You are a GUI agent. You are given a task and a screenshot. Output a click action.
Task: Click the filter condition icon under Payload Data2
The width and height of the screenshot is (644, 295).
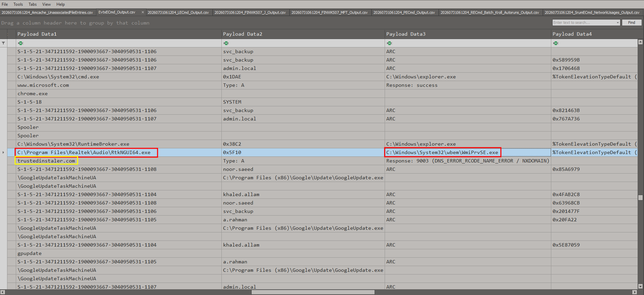click(x=226, y=43)
